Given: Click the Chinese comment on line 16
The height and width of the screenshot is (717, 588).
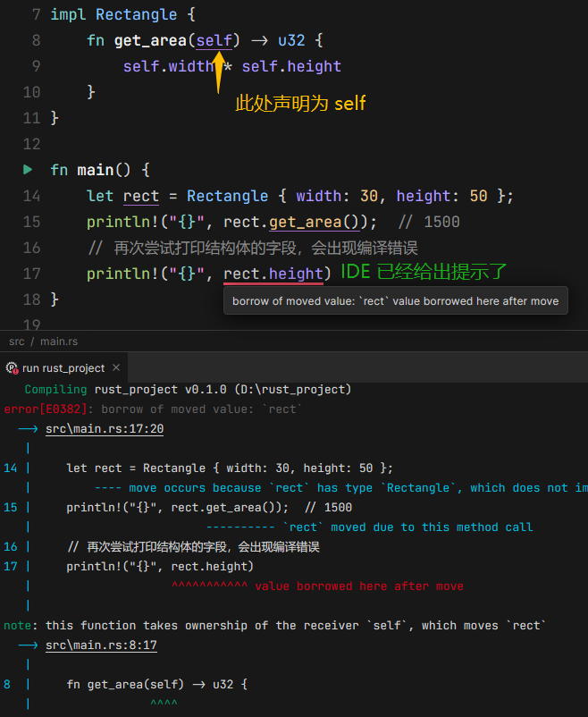Looking at the screenshot, I should pyautogui.click(x=253, y=249).
